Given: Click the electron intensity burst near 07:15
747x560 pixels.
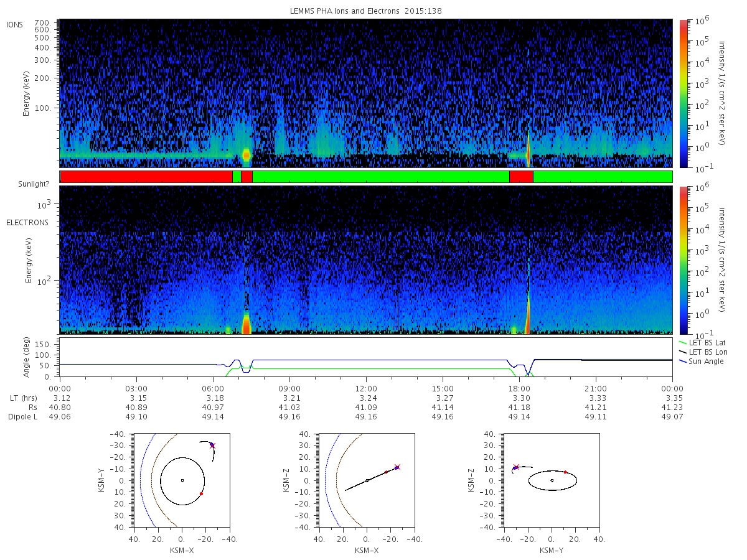Looking at the screenshot, I should tap(246, 324).
